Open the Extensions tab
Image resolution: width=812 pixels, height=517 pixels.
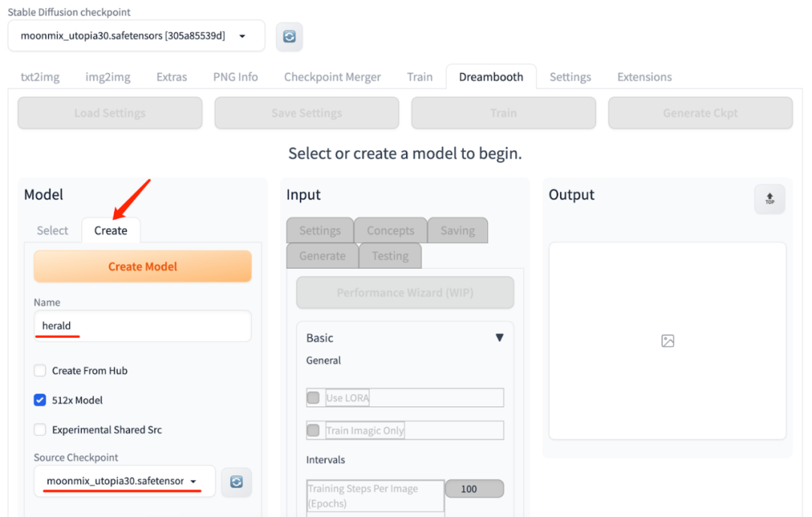pyautogui.click(x=644, y=77)
